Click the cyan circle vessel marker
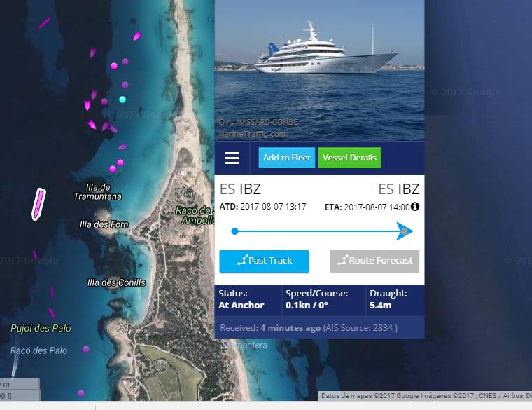The width and height of the screenshot is (532, 410). pyautogui.click(x=122, y=100)
